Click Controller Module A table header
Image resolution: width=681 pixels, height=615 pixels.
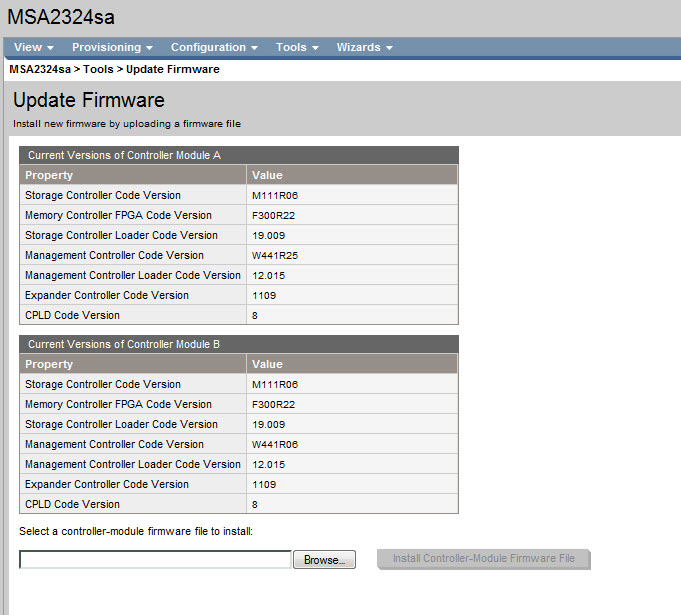(x=239, y=155)
